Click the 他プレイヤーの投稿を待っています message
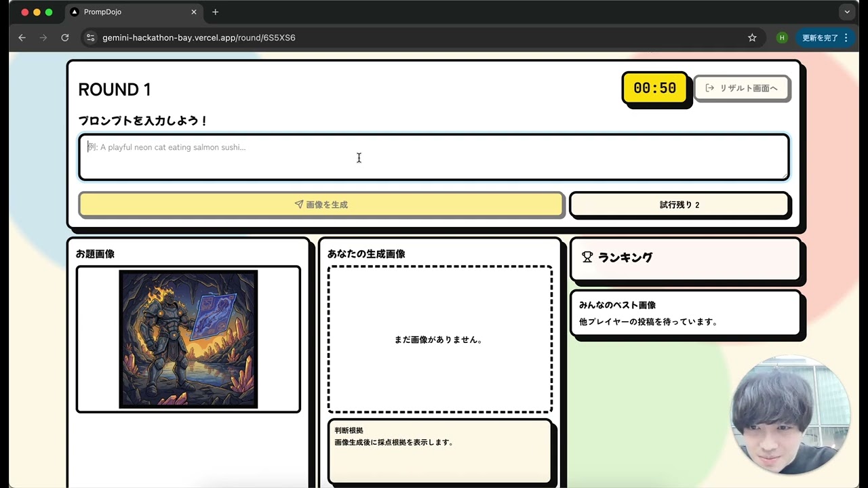 tap(648, 322)
